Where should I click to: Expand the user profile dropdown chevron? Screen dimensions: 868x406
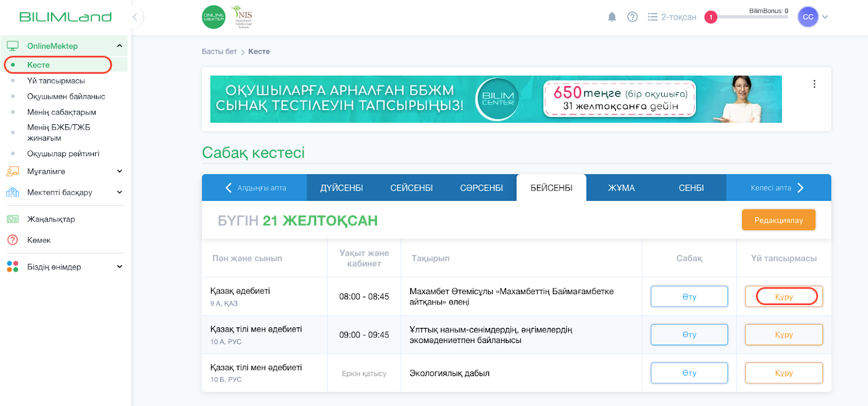[825, 17]
